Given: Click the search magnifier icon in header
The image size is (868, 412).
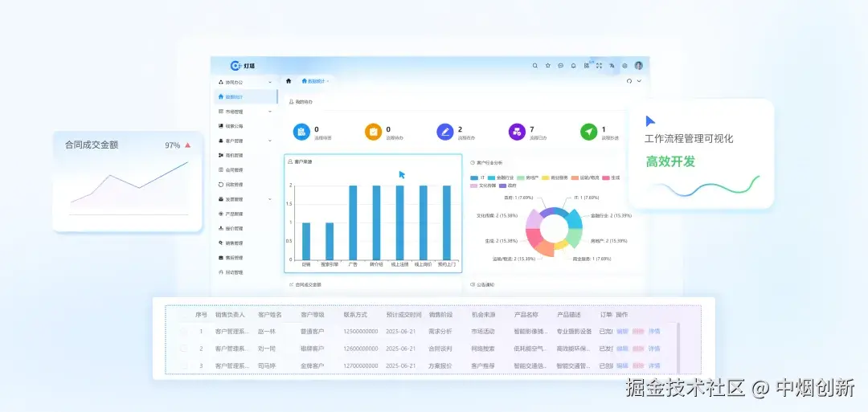Looking at the screenshot, I should click(534, 65).
